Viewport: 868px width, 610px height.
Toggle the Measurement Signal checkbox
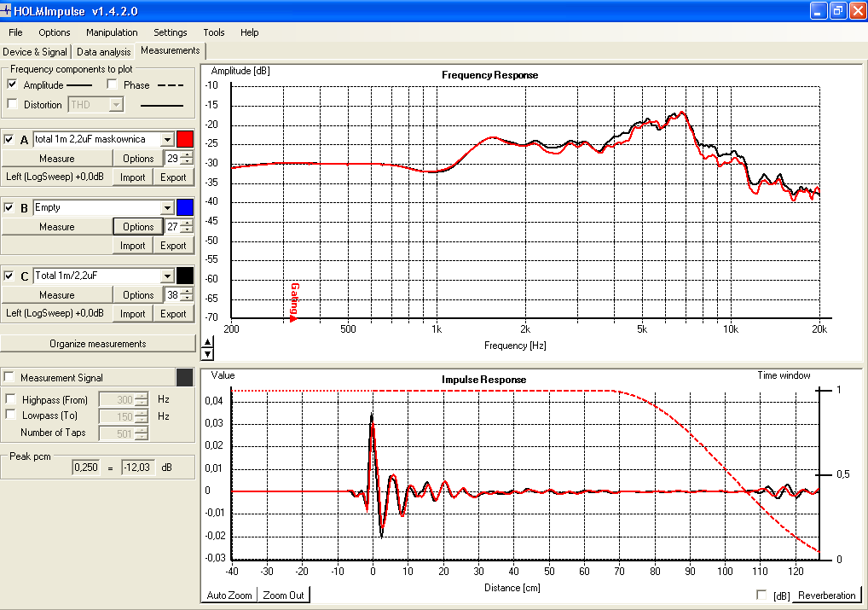(x=9, y=377)
